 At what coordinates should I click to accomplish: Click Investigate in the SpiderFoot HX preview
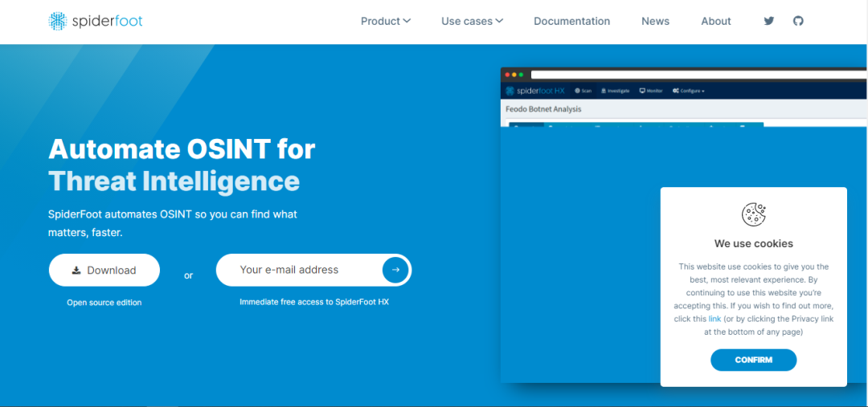(x=615, y=91)
